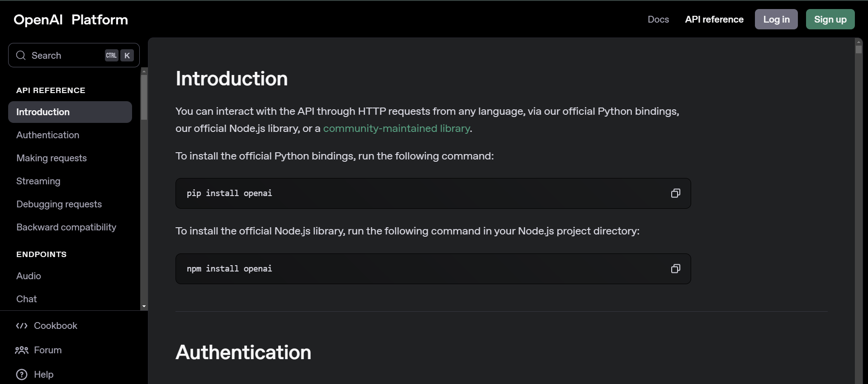The width and height of the screenshot is (868, 384).
Task: Click the Authentication heading in content
Action: (x=243, y=352)
